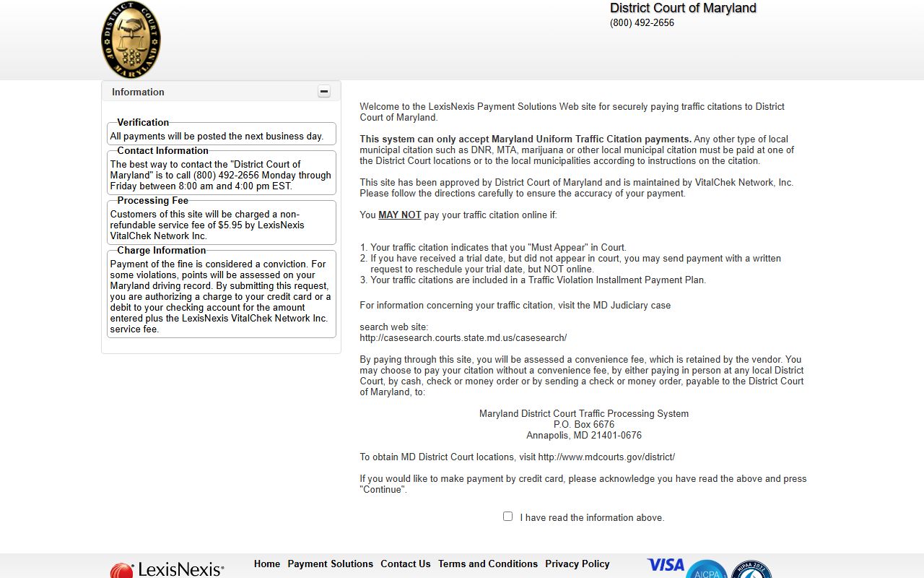Click the 'P.O. Box 6676' address line
924x578 pixels.
click(x=584, y=424)
